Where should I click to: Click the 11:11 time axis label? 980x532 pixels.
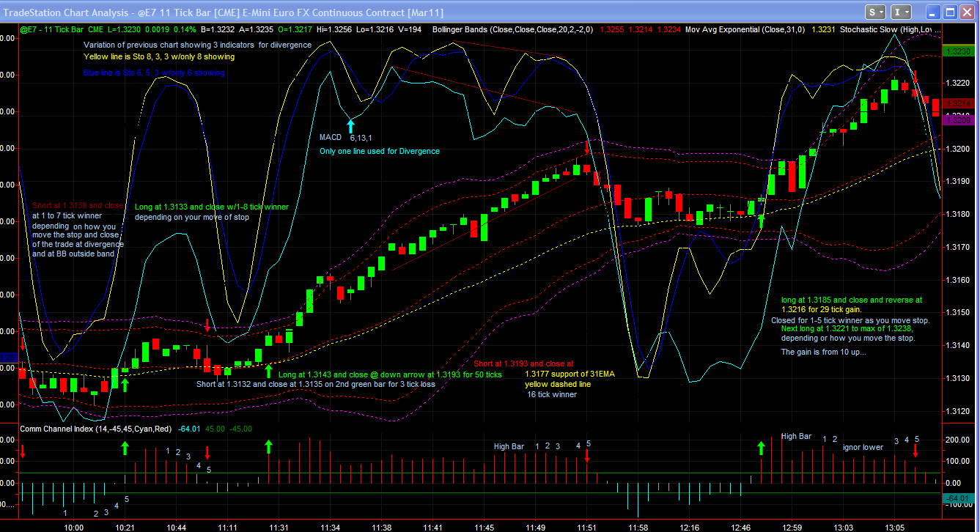coord(228,527)
